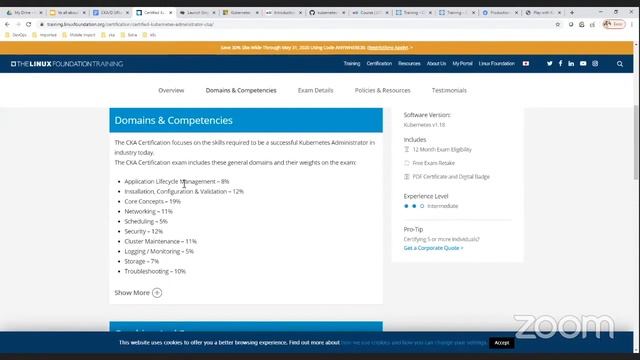The height and width of the screenshot is (360, 640).
Task: Bookmark this page with the star icon
Action: (558, 24)
